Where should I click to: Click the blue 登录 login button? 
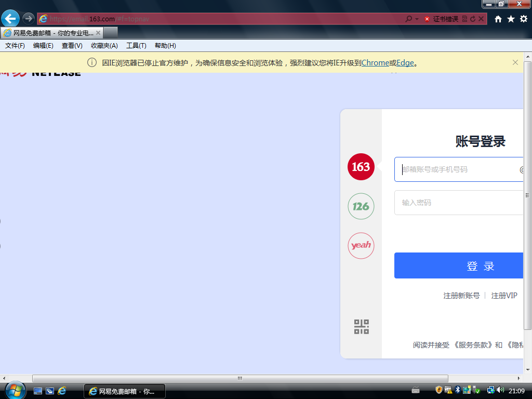tap(459, 265)
